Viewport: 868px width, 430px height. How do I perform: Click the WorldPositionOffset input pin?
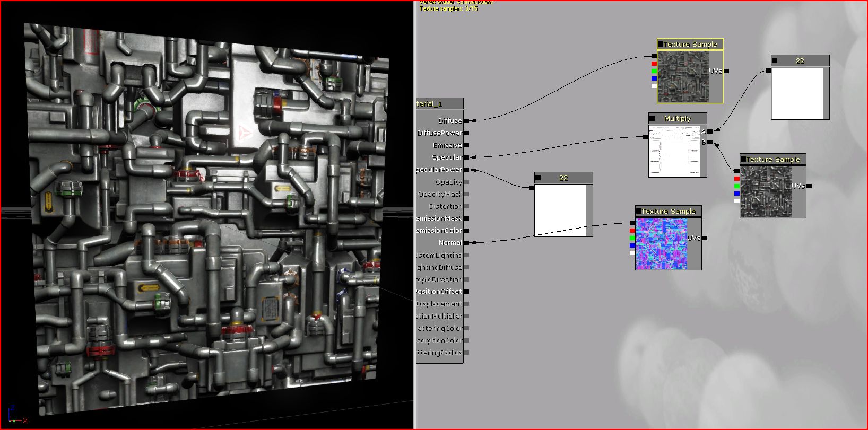(x=466, y=292)
